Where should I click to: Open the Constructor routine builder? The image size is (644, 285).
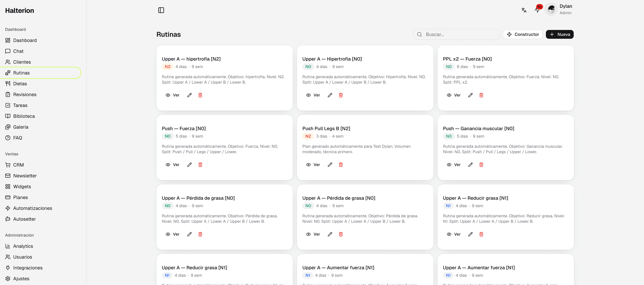click(523, 34)
